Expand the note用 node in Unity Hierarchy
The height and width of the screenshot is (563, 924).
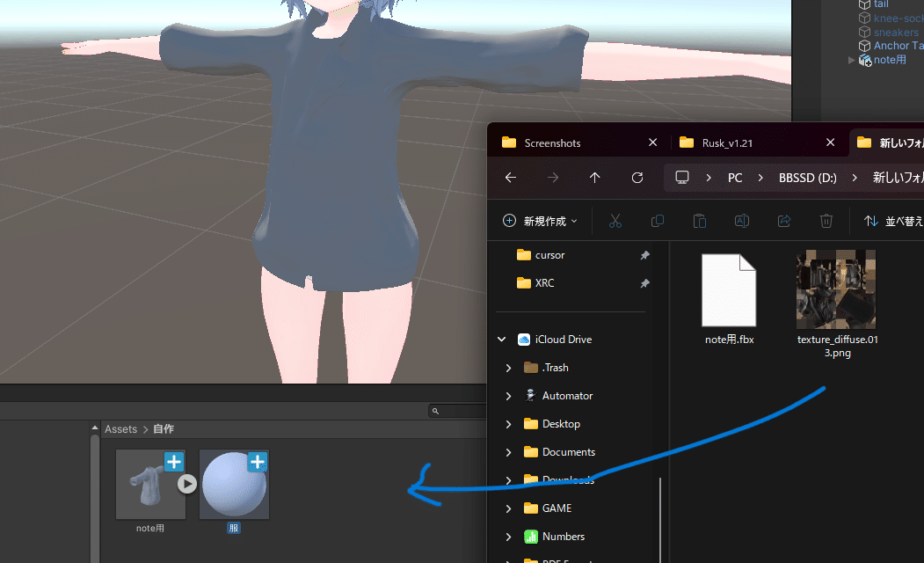pyautogui.click(x=851, y=60)
